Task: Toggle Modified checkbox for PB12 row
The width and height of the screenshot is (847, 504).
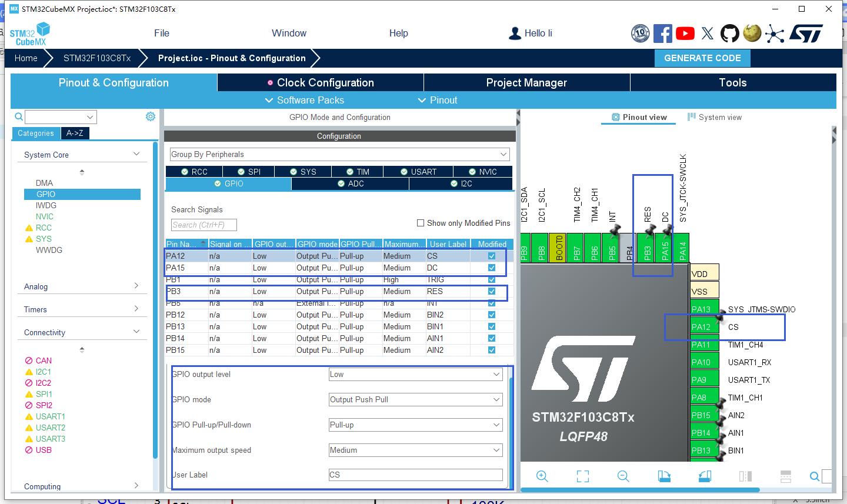Action: (x=492, y=315)
